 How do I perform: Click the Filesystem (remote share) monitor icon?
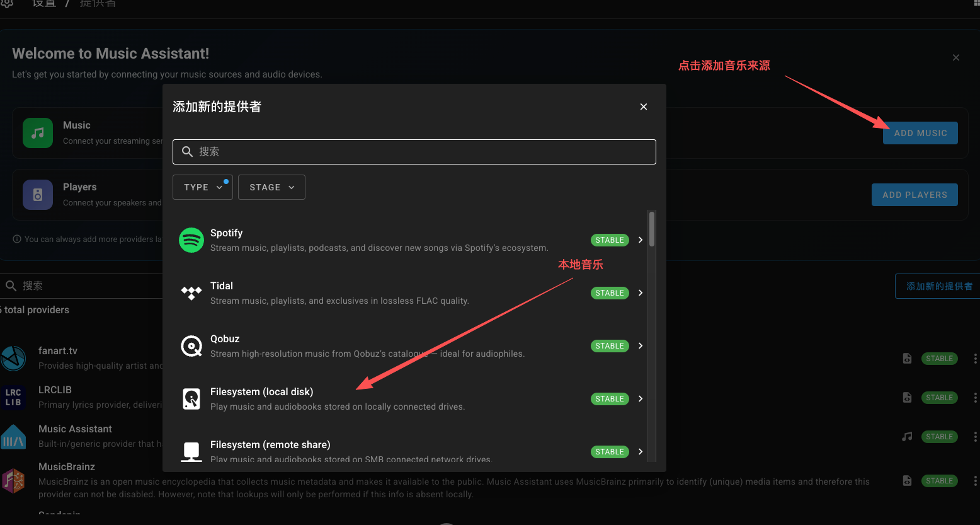click(191, 451)
